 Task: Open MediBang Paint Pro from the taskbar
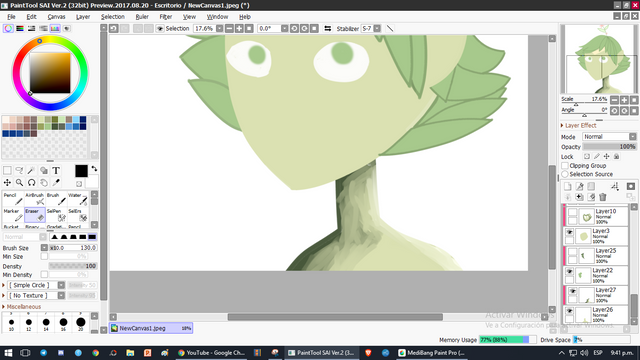click(x=431, y=353)
